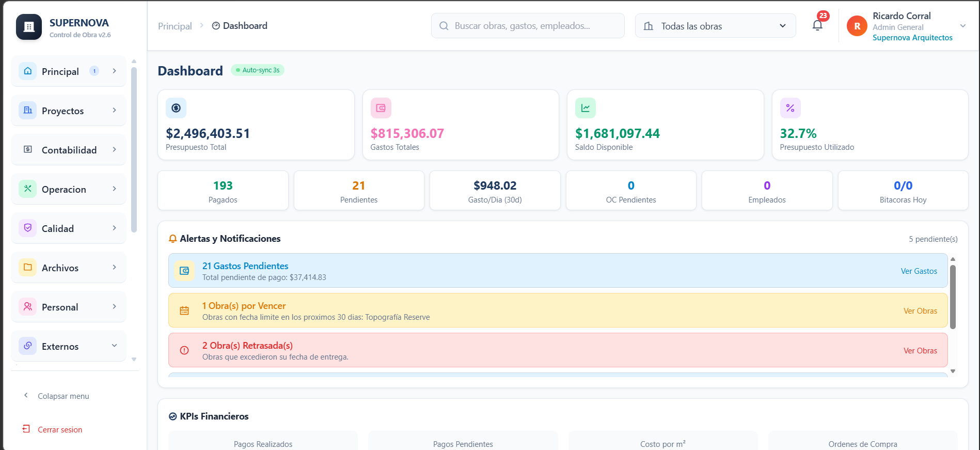Screen dimensions: 980x450
Task: Click the Gastos Totales wallet icon
Action: coord(381,108)
